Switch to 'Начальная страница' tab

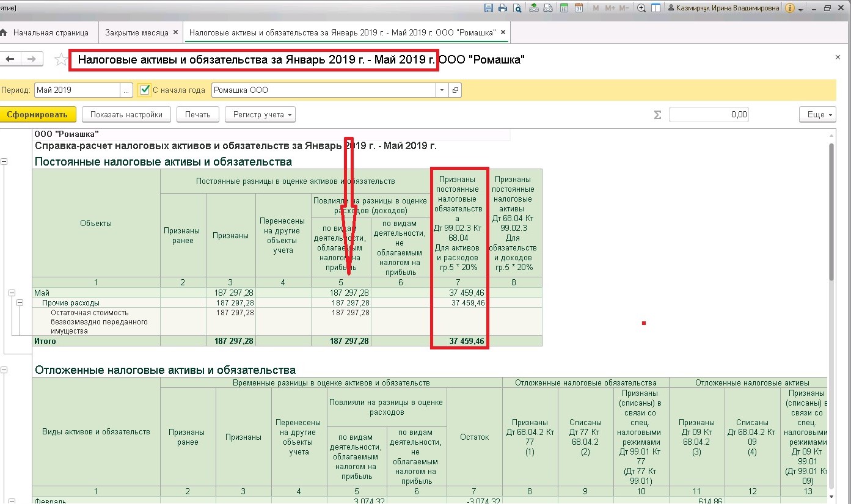click(x=51, y=32)
